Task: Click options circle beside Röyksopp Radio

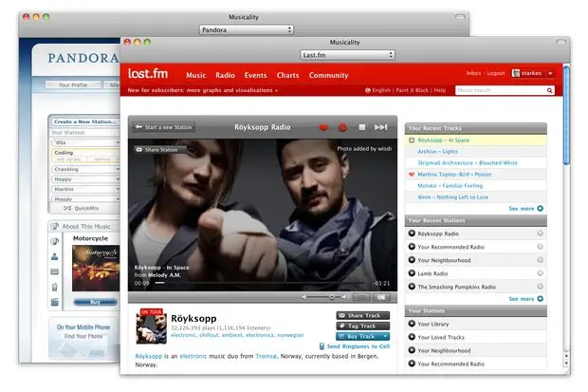Action: tap(540, 233)
